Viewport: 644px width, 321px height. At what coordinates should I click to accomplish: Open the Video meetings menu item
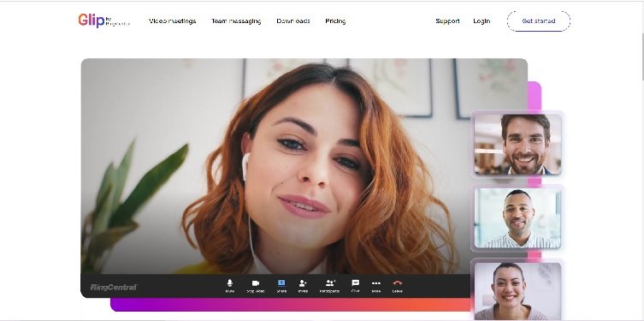[x=172, y=21]
